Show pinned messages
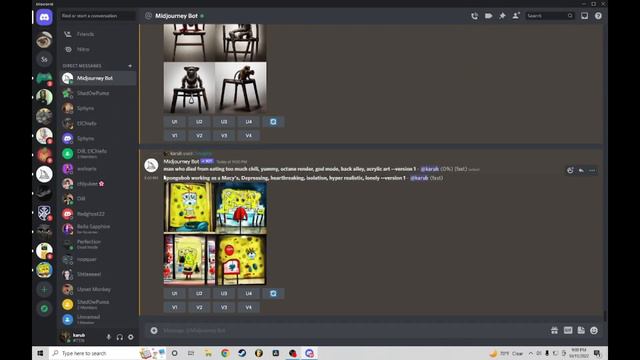 point(502,16)
